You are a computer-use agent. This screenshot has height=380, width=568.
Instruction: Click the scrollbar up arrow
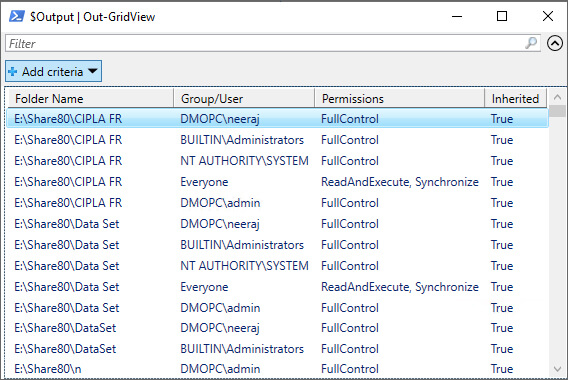pyautogui.click(x=557, y=97)
